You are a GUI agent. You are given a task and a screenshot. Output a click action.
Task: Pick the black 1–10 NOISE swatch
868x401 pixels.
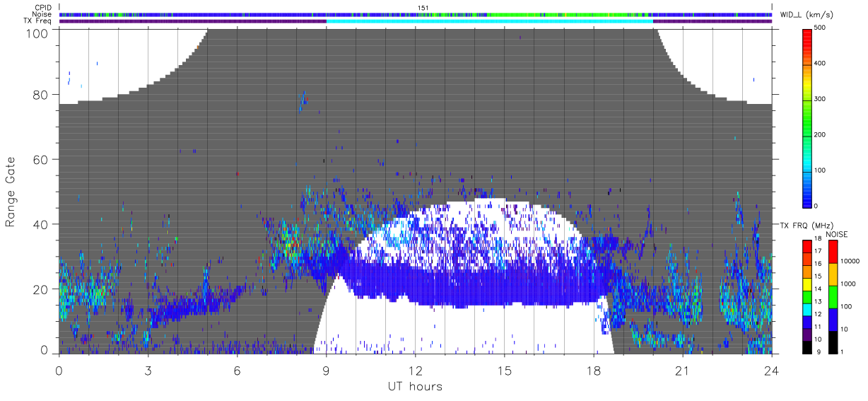coord(833,342)
